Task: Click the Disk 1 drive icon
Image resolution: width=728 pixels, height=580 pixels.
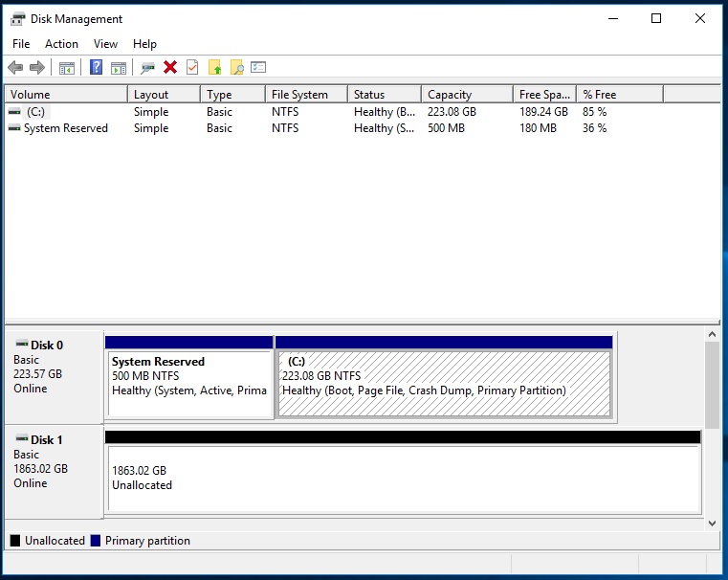Action: (x=22, y=438)
